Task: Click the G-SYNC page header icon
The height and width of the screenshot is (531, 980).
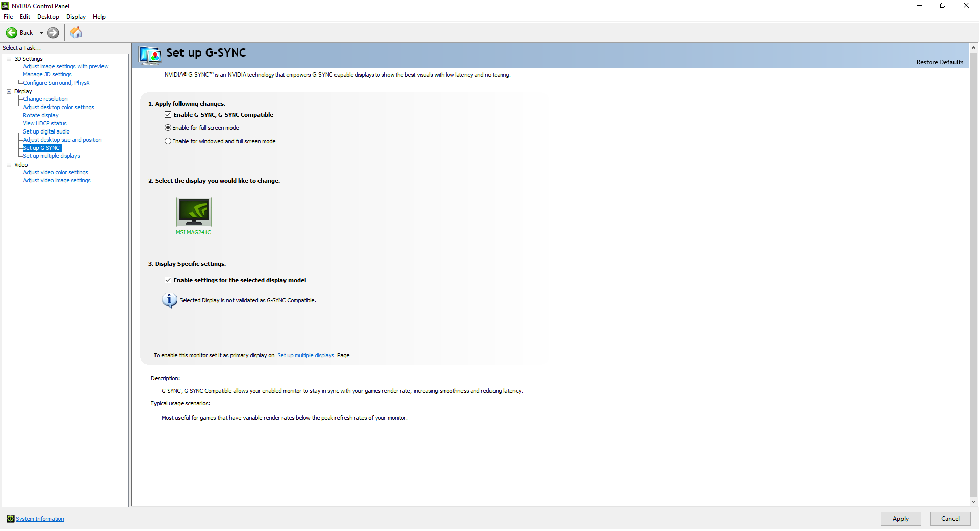Action: pyautogui.click(x=150, y=55)
